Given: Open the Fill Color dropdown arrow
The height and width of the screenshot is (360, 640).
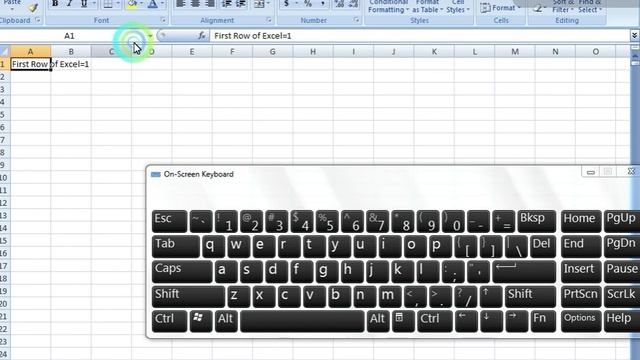Looking at the screenshot, I should click(142, 4).
